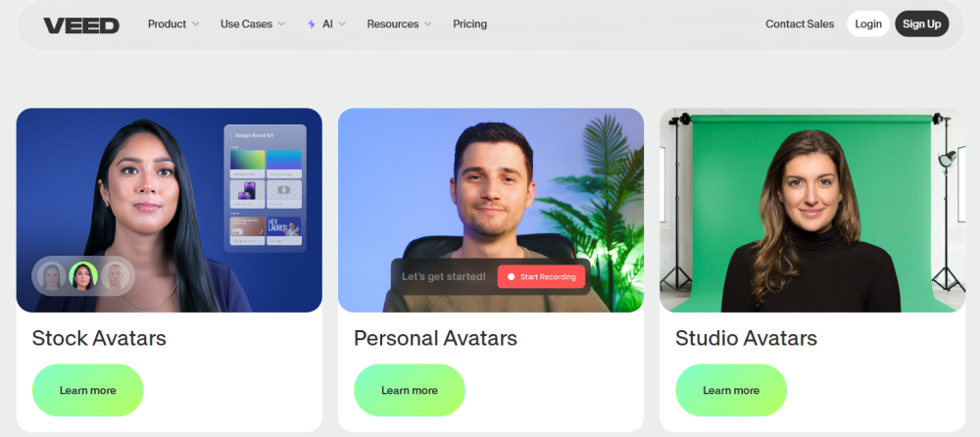
Task: Open the Pricing page
Action: pyautogui.click(x=470, y=24)
